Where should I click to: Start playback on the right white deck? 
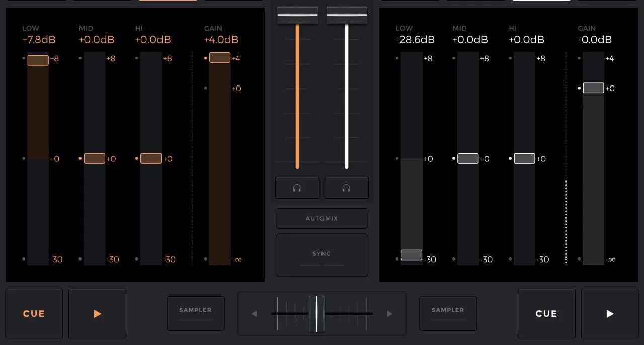click(x=610, y=314)
